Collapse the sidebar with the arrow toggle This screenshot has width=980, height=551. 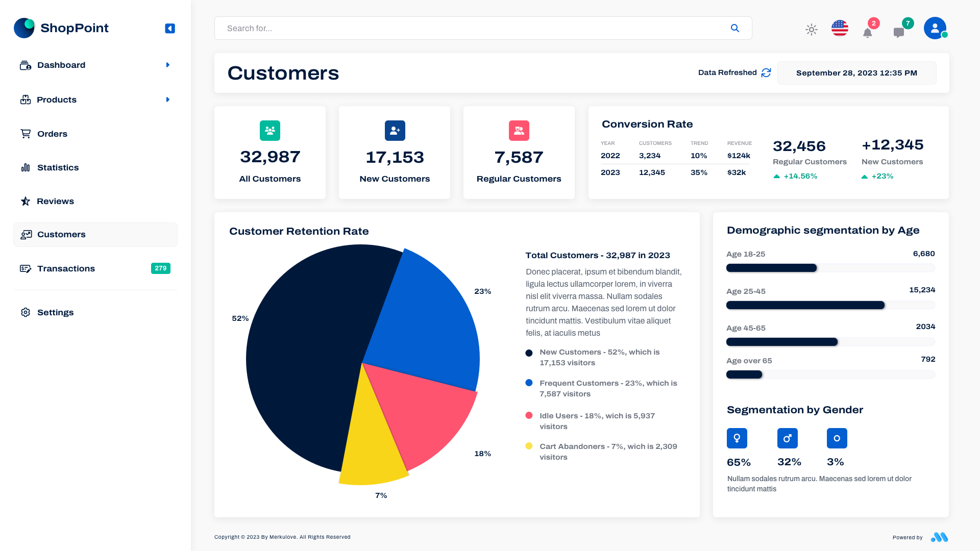pyautogui.click(x=169, y=28)
